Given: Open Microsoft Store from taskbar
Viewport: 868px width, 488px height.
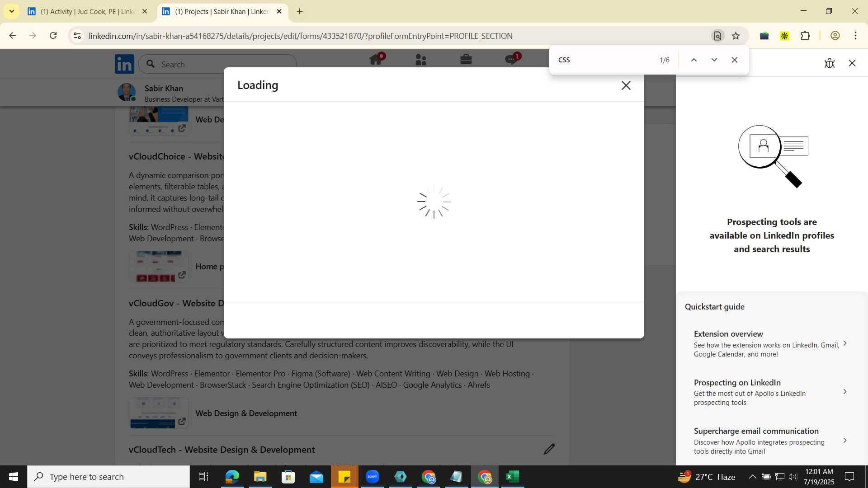Looking at the screenshot, I should pyautogui.click(x=288, y=477).
